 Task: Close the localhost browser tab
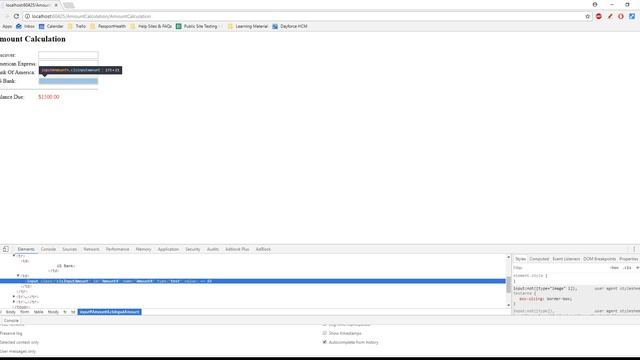[x=56, y=5]
